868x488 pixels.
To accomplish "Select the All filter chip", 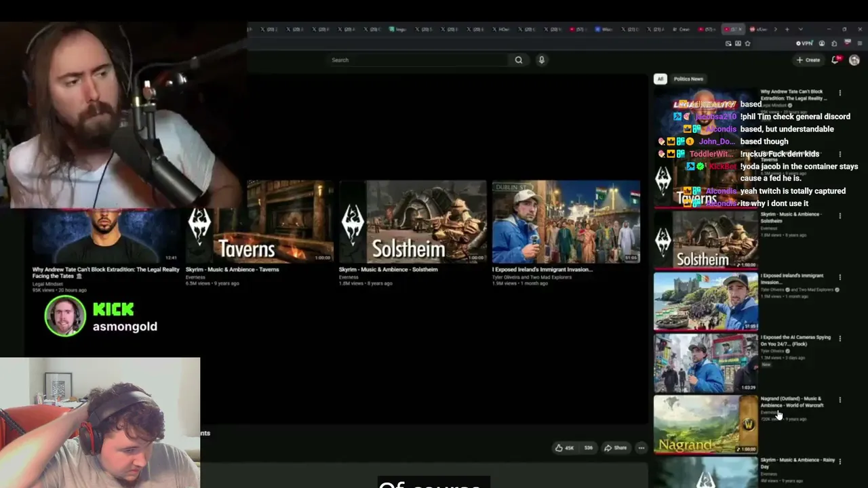I will tap(660, 79).
